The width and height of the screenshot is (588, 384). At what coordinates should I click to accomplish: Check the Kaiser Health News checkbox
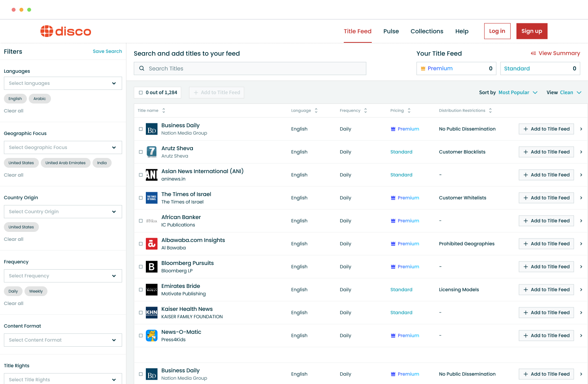[141, 313]
